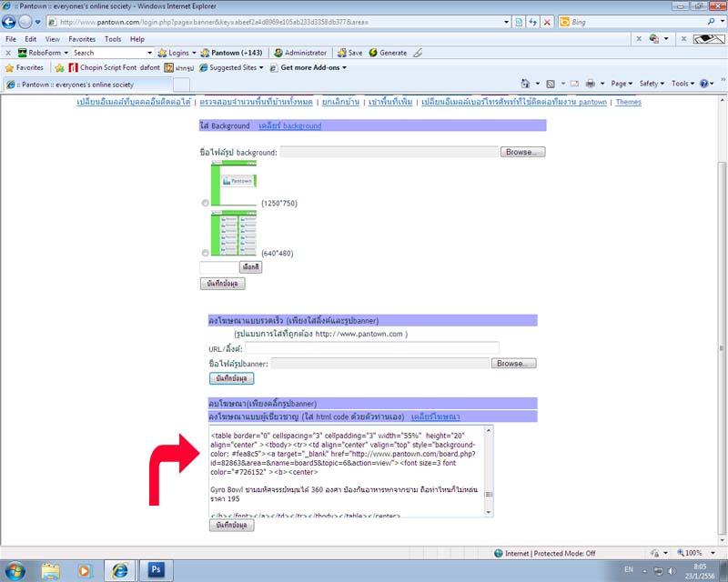Screen dimensions: 728x582
Task: Open a new blank tab
Action: [181, 85]
